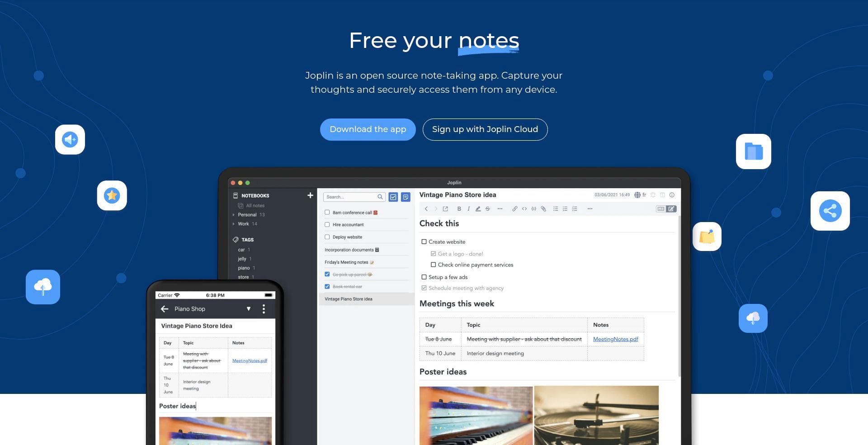Apply highlight formatting
This screenshot has height=445, width=868.
click(478, 209)
